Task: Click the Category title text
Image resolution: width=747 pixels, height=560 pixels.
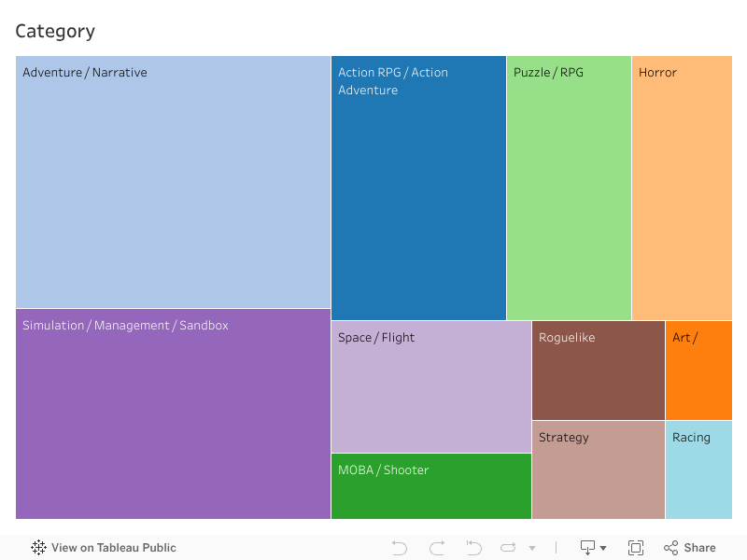Action: [55, 32]
